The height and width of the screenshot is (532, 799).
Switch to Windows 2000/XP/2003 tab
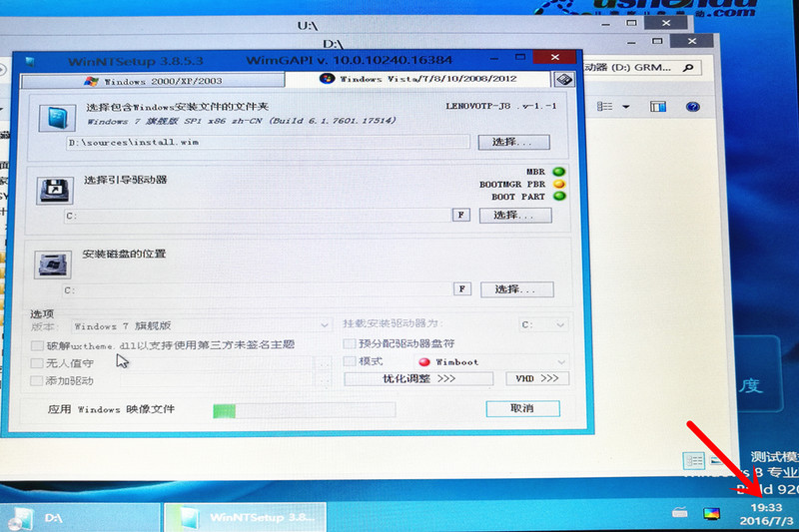pos(153,81)
